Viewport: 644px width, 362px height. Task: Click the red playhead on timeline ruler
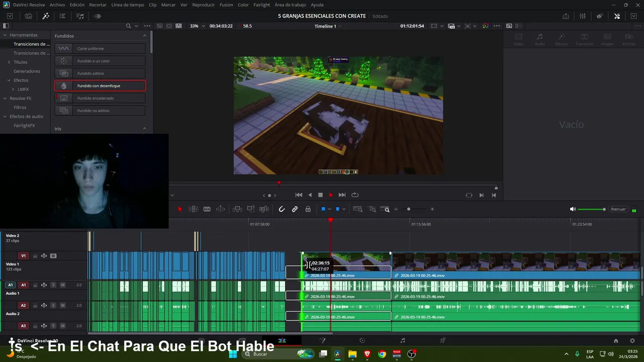(331, 220)
